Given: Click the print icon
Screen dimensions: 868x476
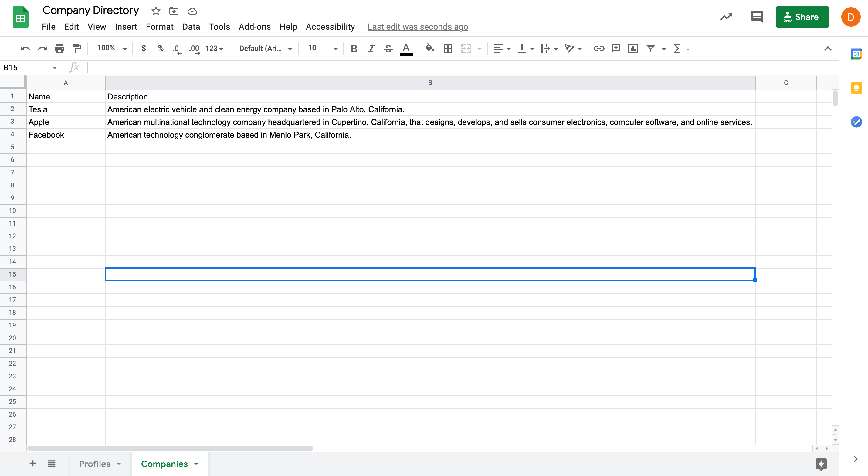Looking at the screenshot, I should pyautogui.click(x=60, y=49).
